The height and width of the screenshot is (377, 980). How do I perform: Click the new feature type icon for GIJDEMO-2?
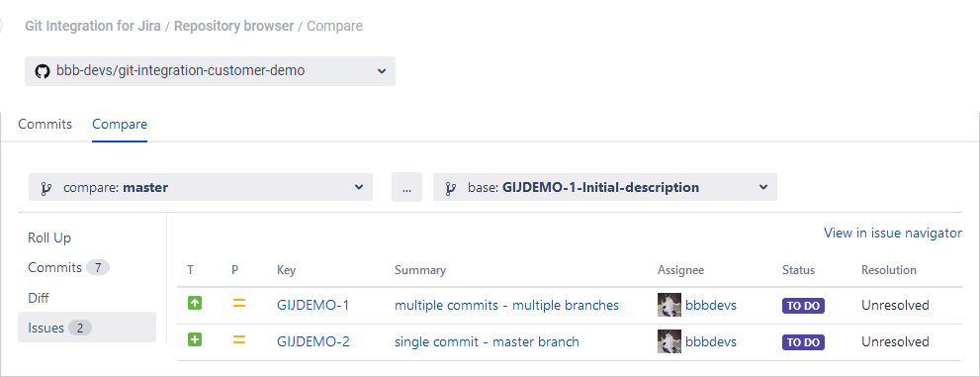[195, 340]
